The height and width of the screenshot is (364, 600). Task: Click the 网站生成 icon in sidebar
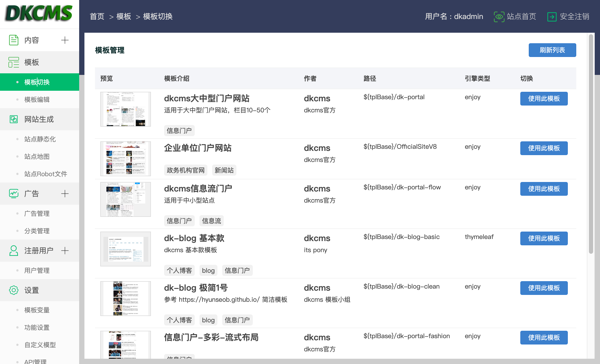(14, 119)
